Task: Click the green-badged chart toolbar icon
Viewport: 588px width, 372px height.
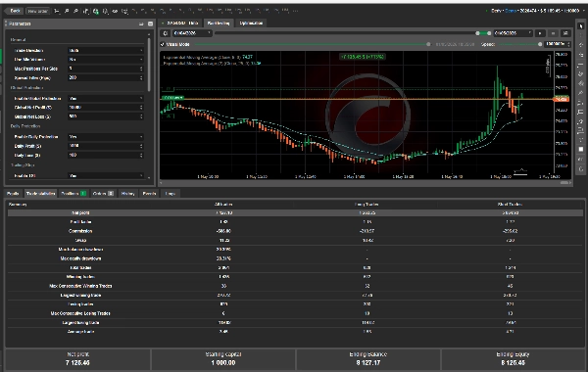Action: [x=96, y=11]
